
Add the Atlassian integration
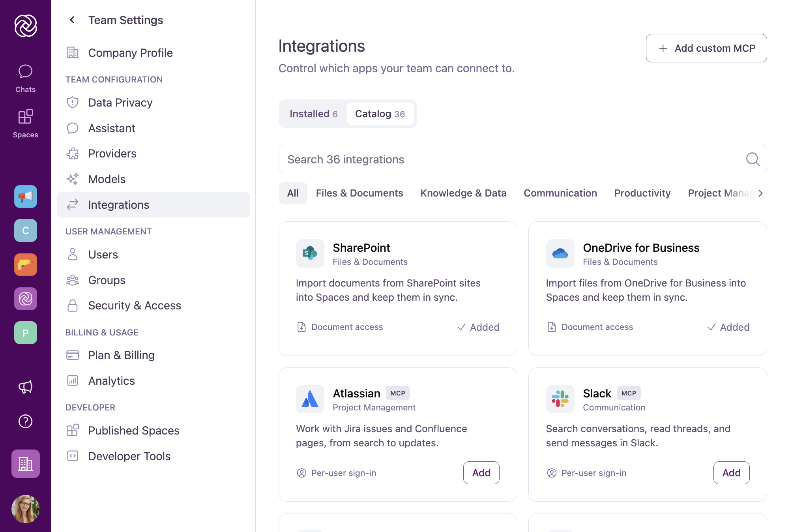[x=481, y=473]
